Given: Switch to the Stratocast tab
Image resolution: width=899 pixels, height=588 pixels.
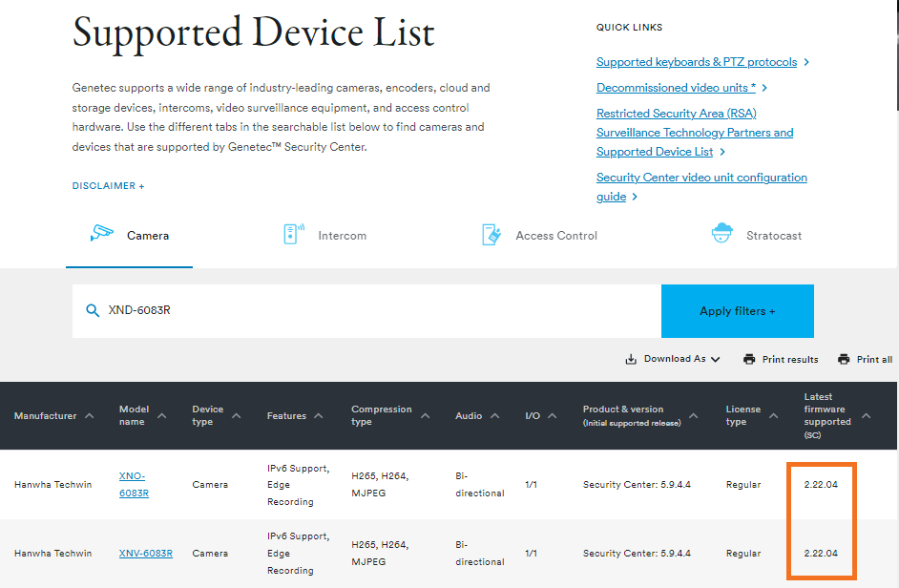Looking at the screenshot, I should click(756, 235).
